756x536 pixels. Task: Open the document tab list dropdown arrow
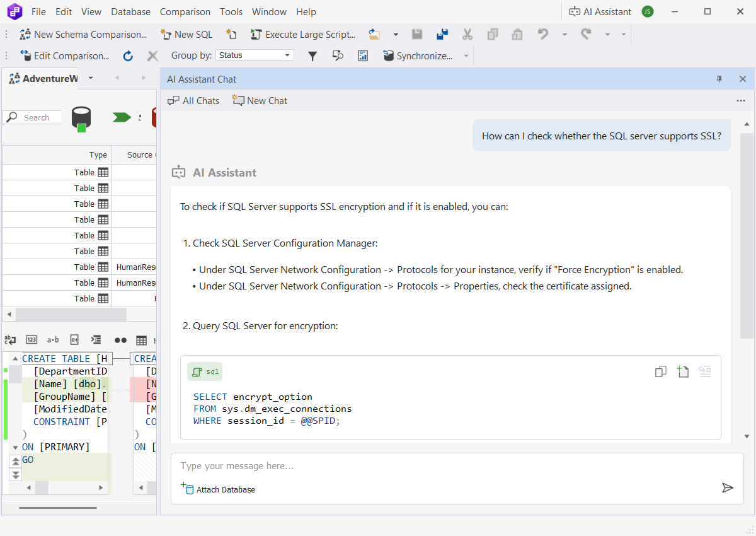point(90,78)
